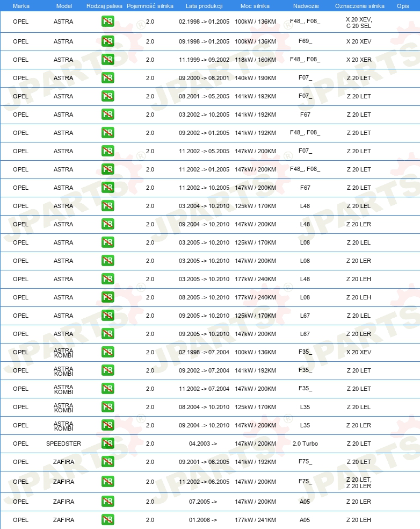This screenshot has height=529, width=420.
Task: Click fuel icon in Astra Kombi 02.1998 row
Action: 108,352
